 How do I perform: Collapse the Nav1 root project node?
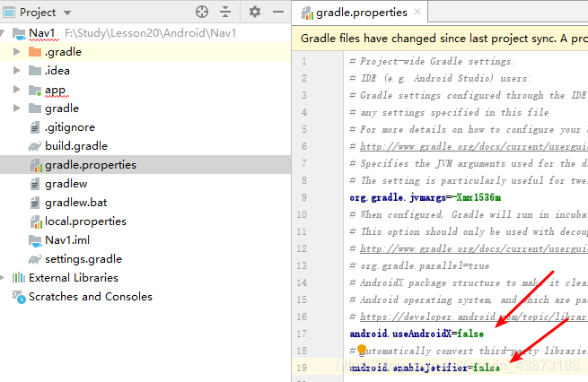[x=3, y=33]
